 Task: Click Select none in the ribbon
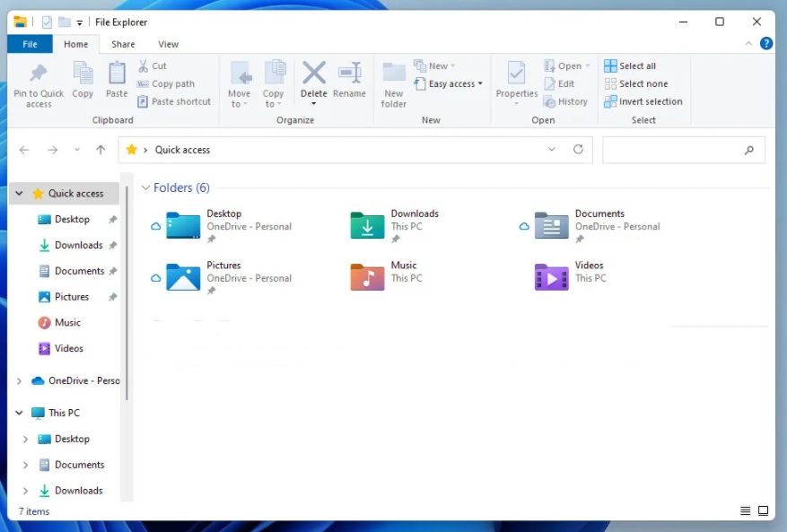[635, 83]
